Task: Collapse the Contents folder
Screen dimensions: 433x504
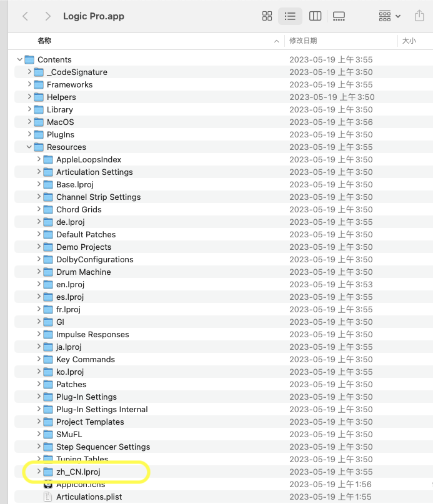Action: click(19, 59)
